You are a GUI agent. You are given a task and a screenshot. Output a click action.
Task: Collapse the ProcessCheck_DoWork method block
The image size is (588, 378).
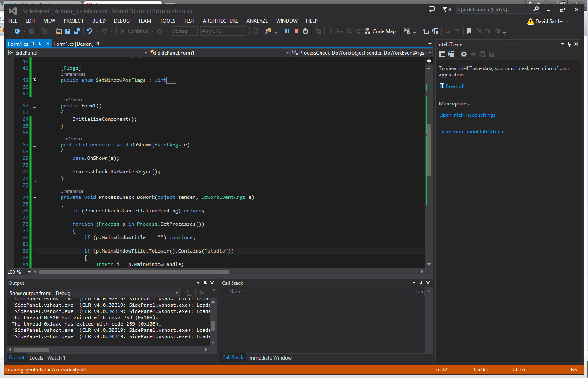point(35,197)
